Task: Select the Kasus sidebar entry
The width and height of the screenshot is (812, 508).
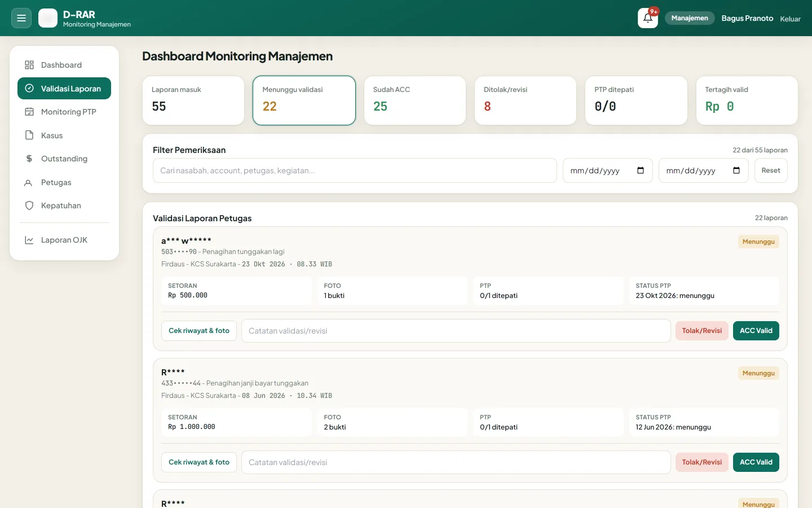Action: (64, 135)
